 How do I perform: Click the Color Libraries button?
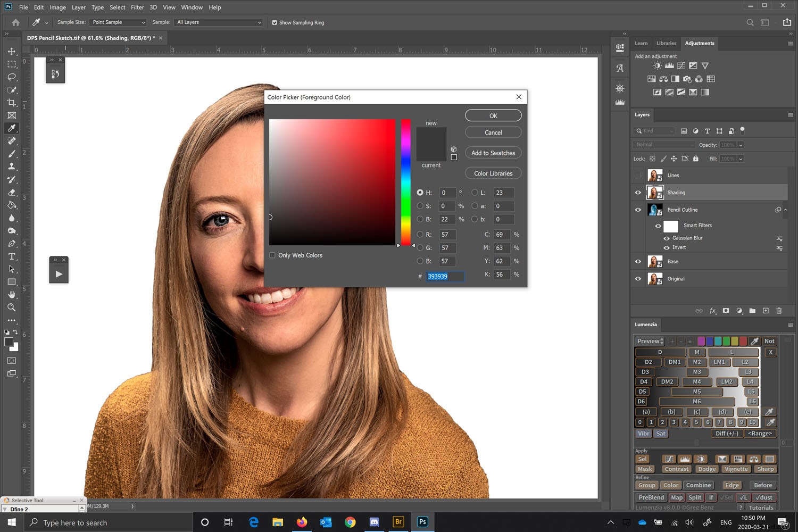click(x=493, y=173)
